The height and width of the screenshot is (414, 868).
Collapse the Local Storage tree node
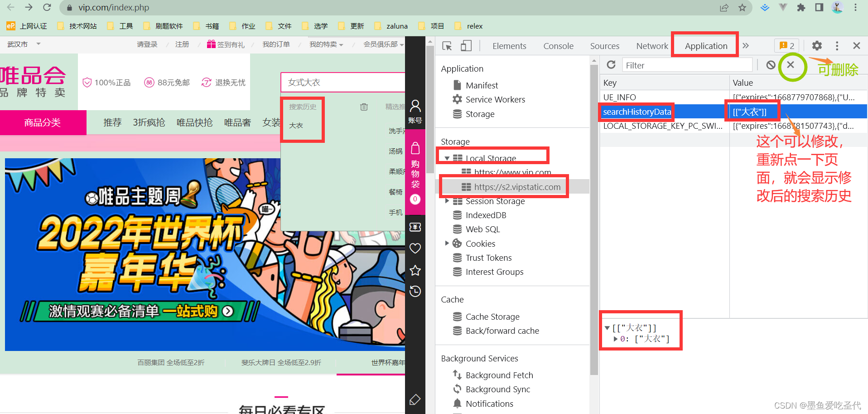pos(447,158)
